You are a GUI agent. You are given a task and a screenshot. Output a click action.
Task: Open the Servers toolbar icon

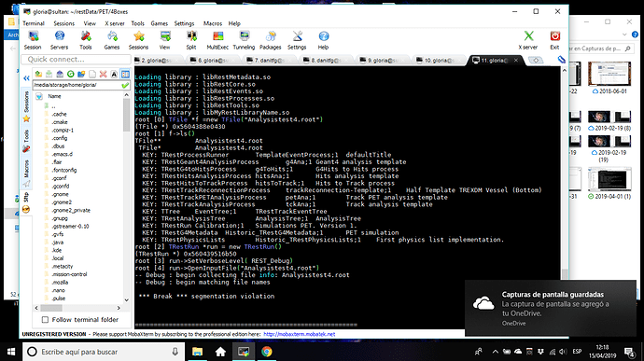pos(59,40)
